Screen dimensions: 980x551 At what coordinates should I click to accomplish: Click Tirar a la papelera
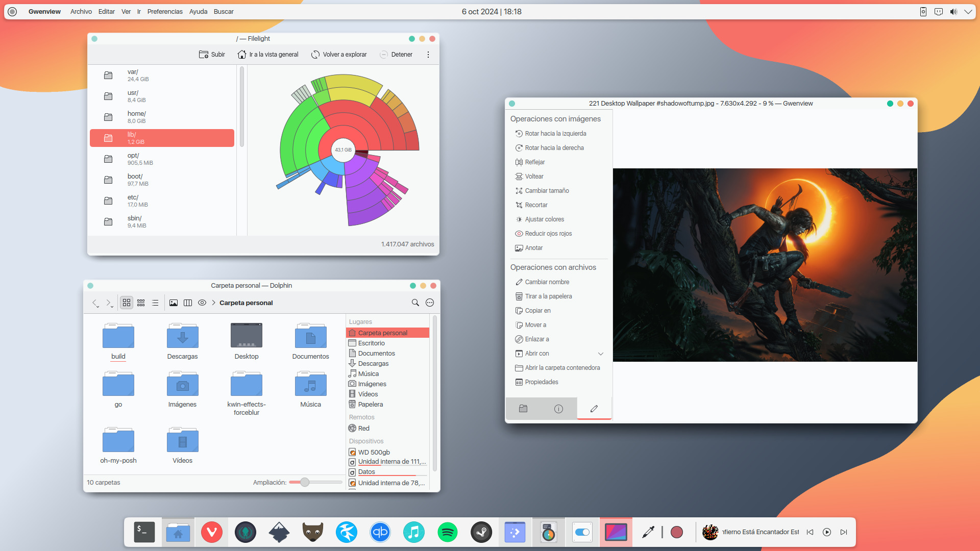tap(543, 296)
